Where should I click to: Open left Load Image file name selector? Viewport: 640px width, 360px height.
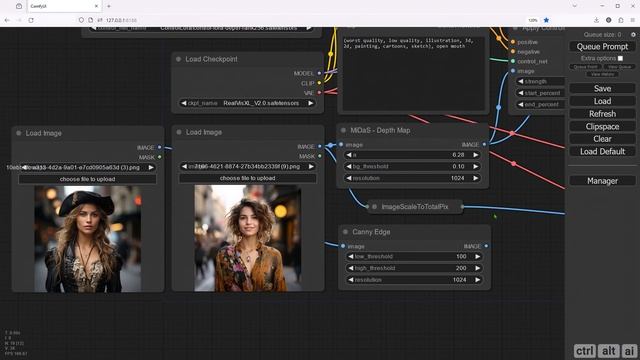(x=87, y=167)
